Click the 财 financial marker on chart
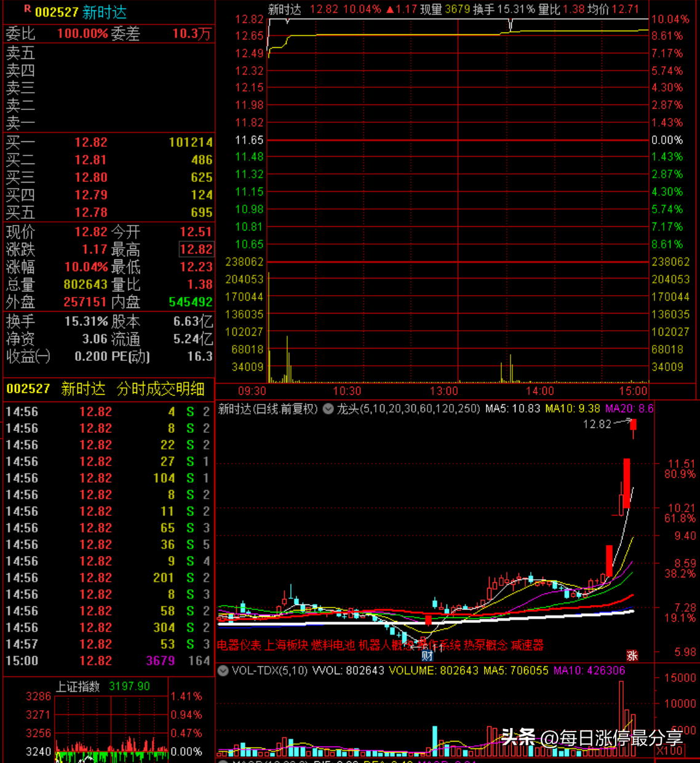 (x=427, y=655)
